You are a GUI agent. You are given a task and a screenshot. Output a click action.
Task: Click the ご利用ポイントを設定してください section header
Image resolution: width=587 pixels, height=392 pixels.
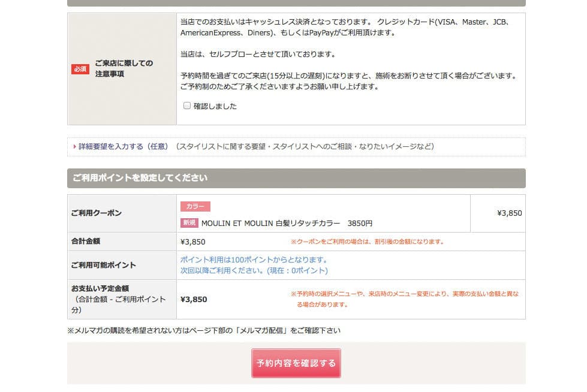tap(140, 178)
